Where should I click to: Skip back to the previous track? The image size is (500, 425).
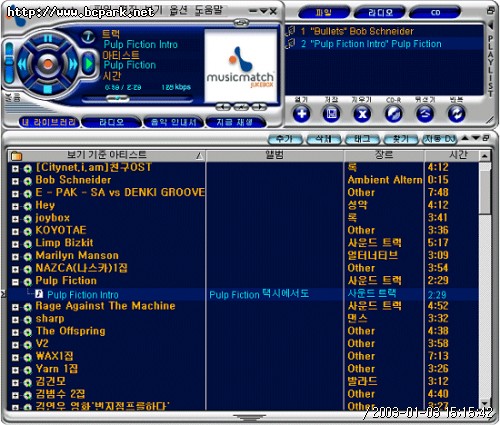[x=23, y=64]
